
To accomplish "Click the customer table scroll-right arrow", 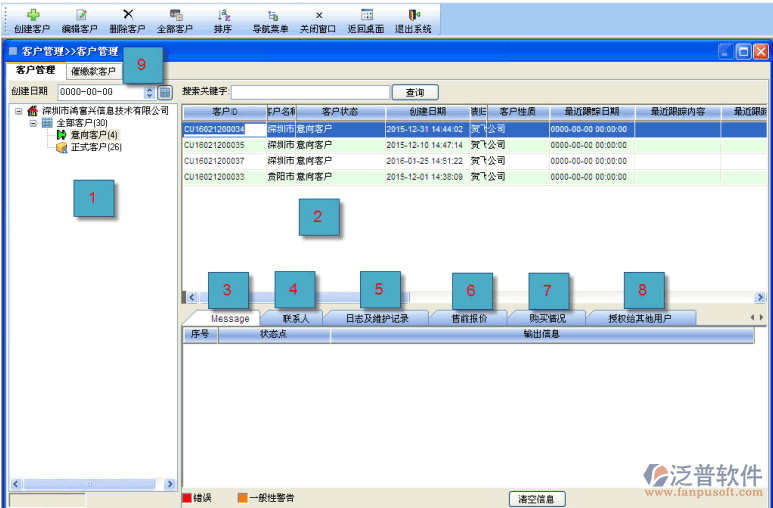I will (x=760, y=297).
